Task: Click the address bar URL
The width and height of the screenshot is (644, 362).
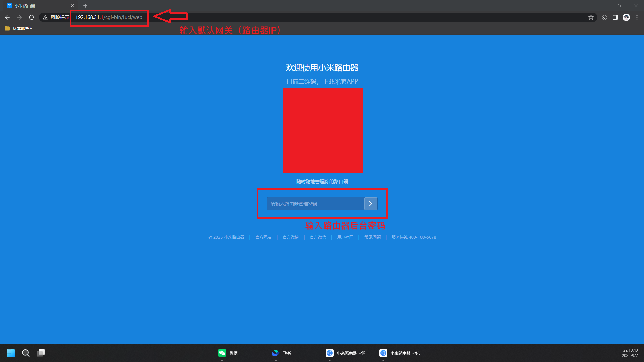Action: [x=109, y=17]
